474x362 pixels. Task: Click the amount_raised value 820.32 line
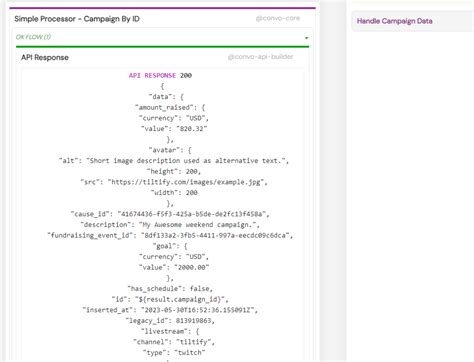(174, 129)
